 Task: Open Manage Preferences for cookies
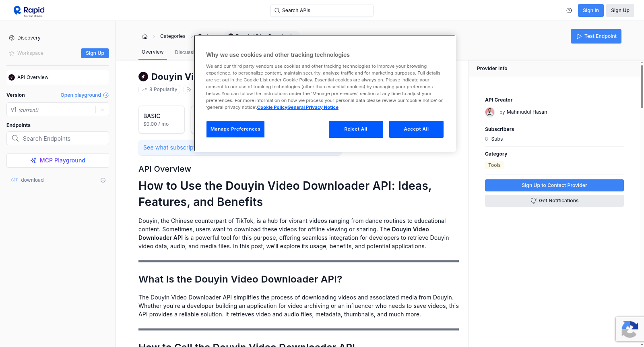pyautogui.click(x=235, y=129)
